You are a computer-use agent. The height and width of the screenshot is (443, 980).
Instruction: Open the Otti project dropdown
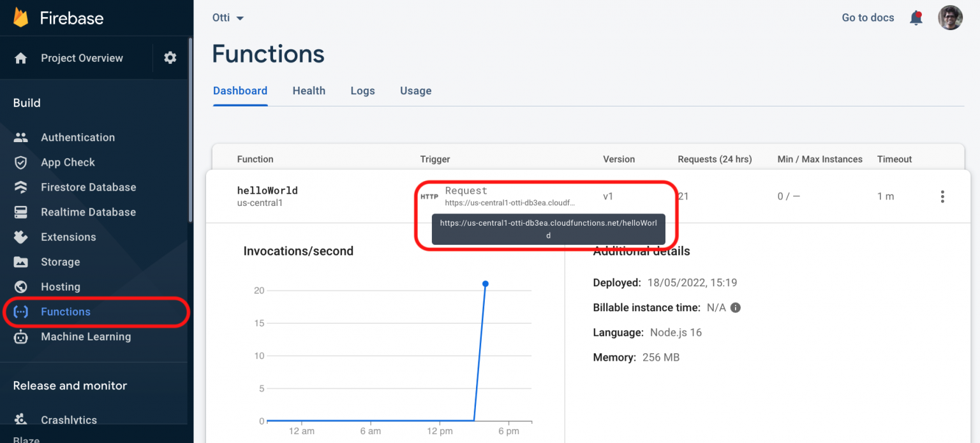[228, 18]
